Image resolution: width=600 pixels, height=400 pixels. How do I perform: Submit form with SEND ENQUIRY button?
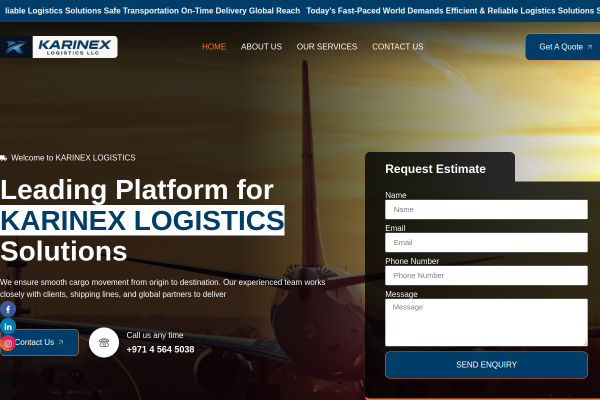pyautogui.click(x=486, y=365)
